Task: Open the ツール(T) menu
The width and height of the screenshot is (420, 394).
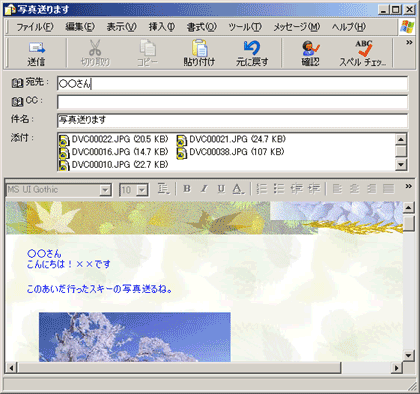Action: (245, 27)
